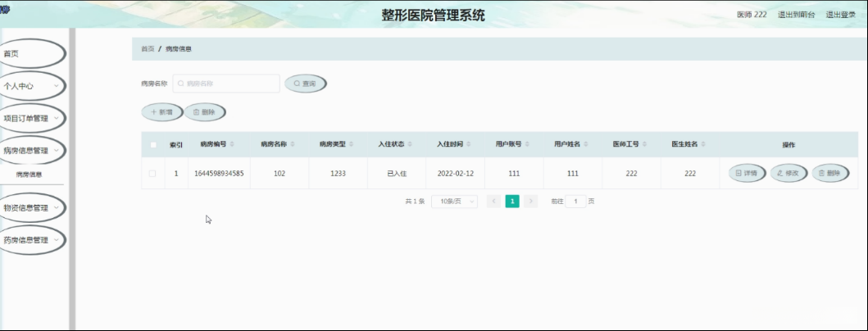Click 医师 222 user label
The width and height of the screenshot is (868, 331).
tap(752, 15)
